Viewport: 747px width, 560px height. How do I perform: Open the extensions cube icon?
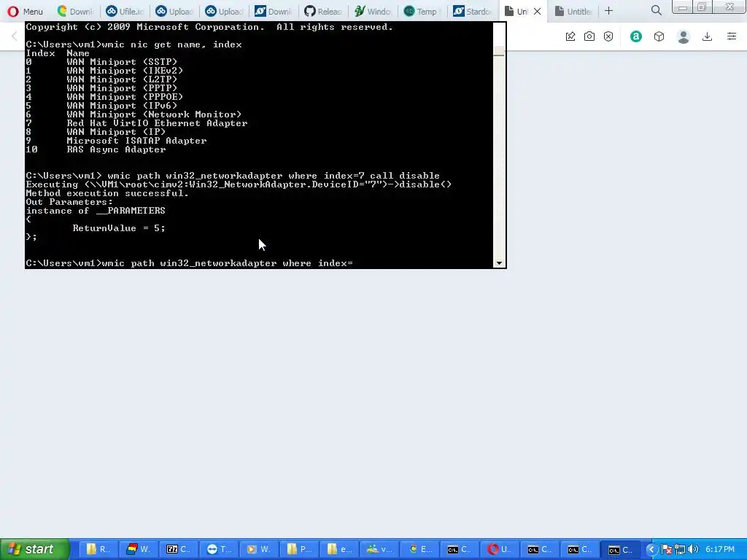click(x=659, y=36)
